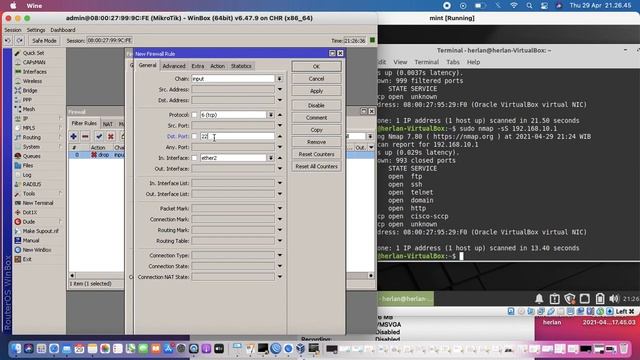This screenshot has width=640, height=360.
Task: Toggle Protocol negation checkbox
Action: pos(194,115)
